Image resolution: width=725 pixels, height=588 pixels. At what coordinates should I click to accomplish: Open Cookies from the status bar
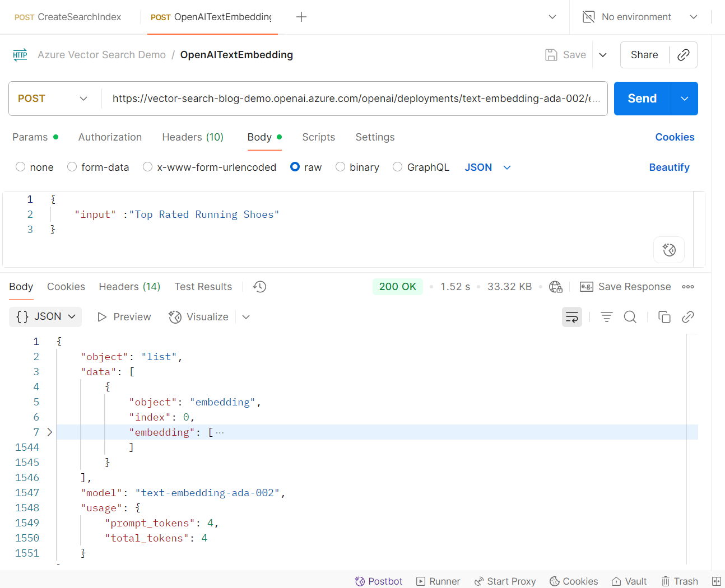tap(574, 581)
